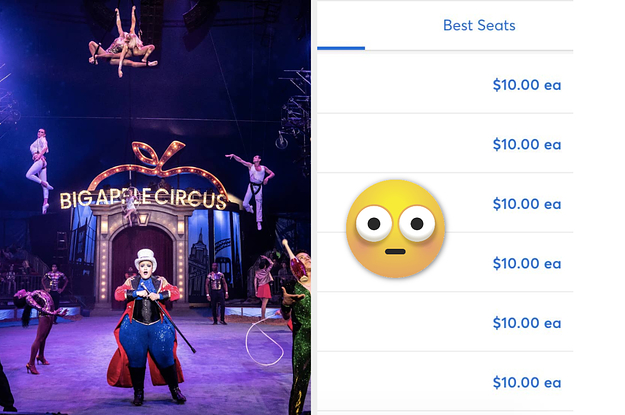The height and width of the screenshot is (415, 625).
Task: Click the flushed face emoji
Action: pyautogui.click(x=395, y=228)
